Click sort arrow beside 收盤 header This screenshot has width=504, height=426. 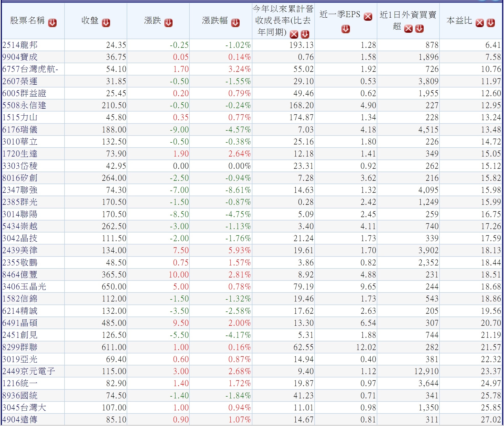pos(106,23)
